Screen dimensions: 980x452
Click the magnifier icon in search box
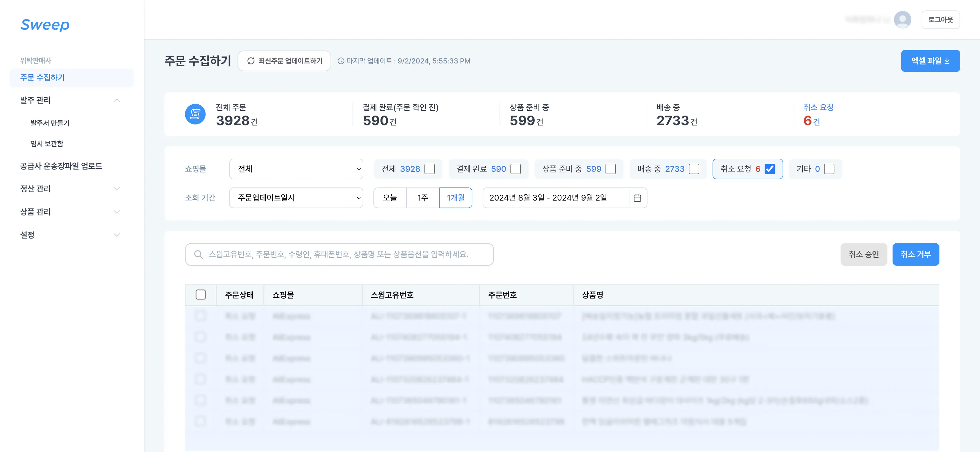tap(198, 254)
